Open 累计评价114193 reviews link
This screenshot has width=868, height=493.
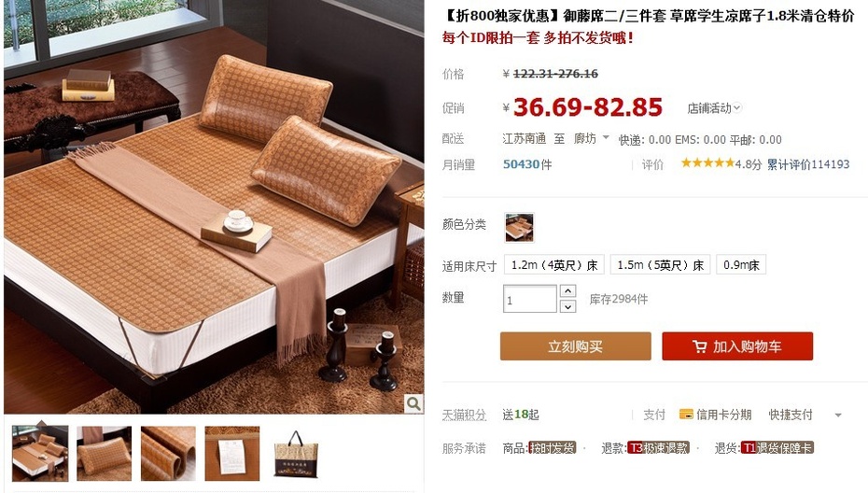(807, 164)
